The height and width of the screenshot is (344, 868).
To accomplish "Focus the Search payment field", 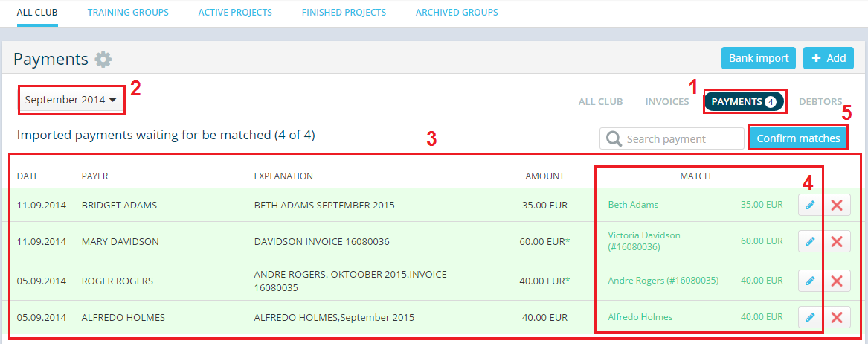I will (672, 139).
